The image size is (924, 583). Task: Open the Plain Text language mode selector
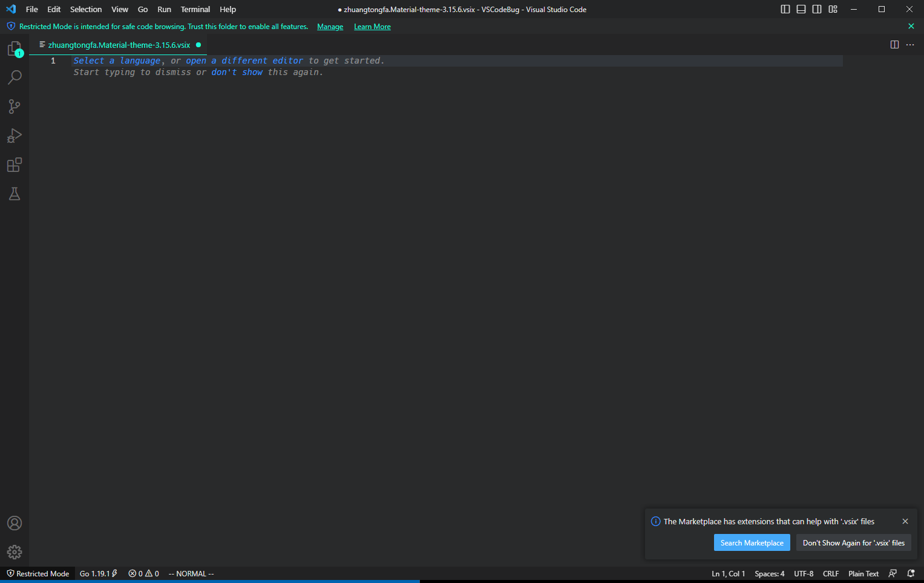[863, 573]
